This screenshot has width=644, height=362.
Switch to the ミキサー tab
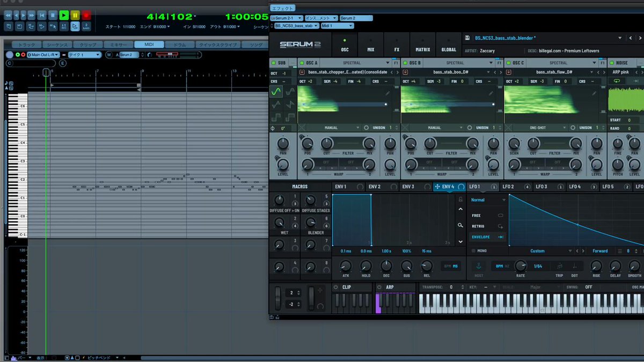(x=118, y=45)
